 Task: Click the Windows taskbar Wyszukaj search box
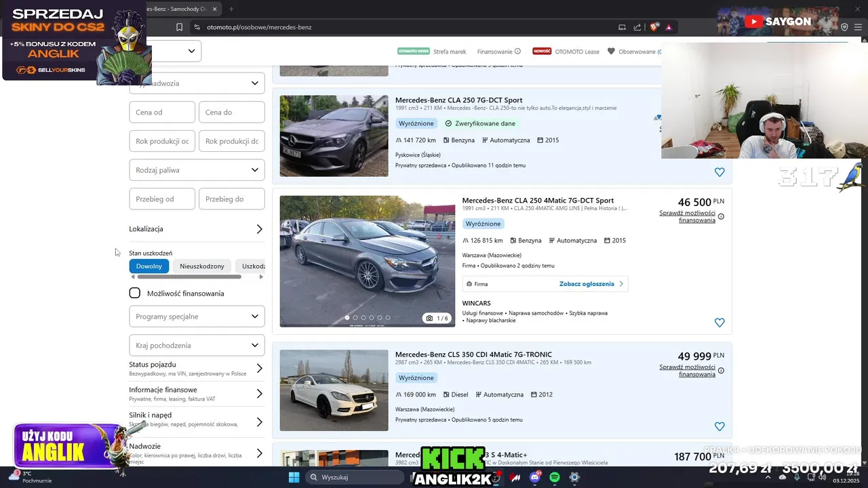(355, 477)
